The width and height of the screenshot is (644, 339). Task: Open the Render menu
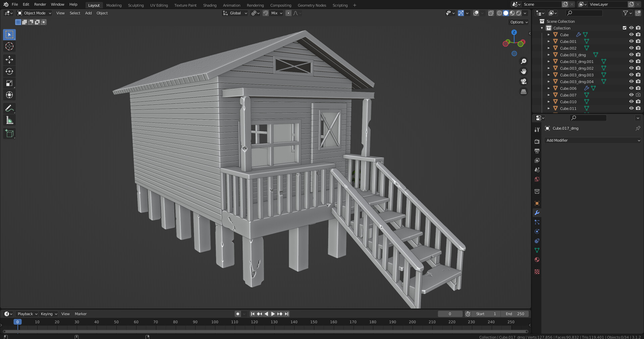(40, 4)
